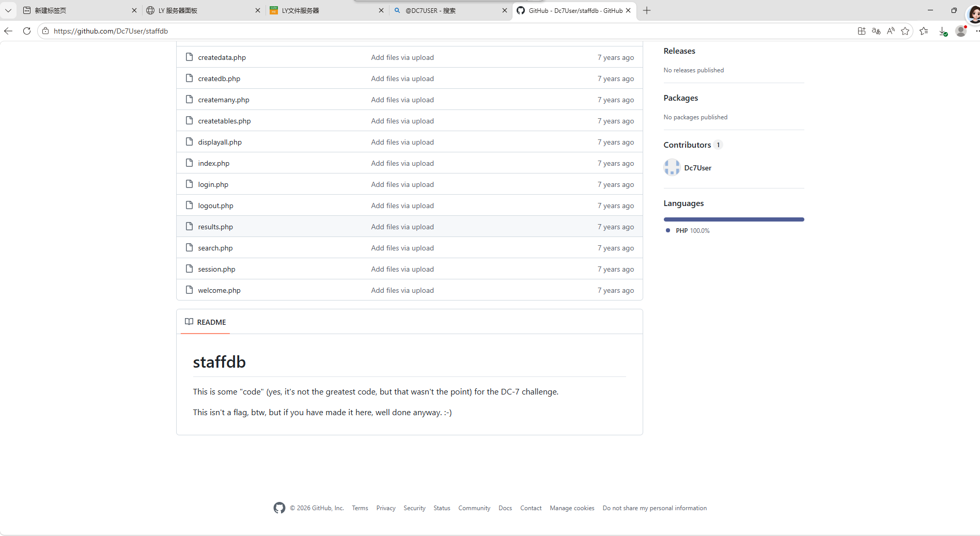Viewport: 980px width, 536px height.
Task: Click the footer Security link
Action: click(414, 508)
